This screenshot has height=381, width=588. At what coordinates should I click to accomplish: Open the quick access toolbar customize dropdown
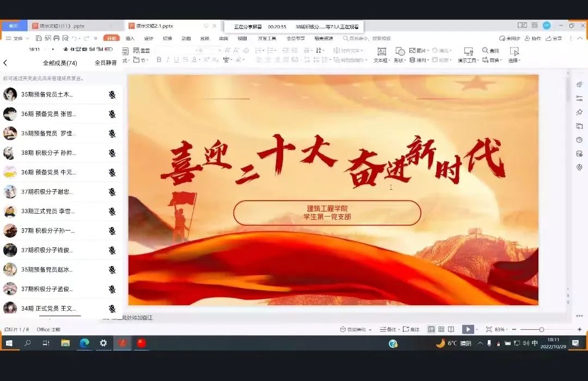(x=96, y=38)
